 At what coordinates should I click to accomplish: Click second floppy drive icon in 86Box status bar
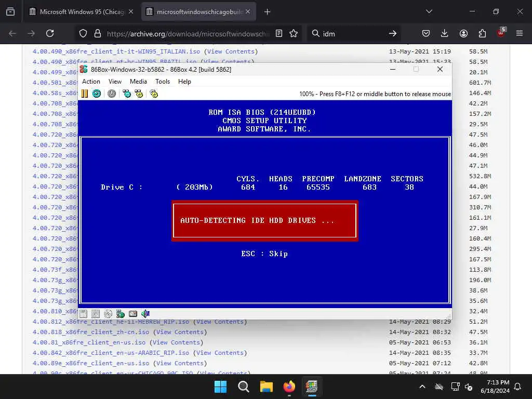point(96,314)
